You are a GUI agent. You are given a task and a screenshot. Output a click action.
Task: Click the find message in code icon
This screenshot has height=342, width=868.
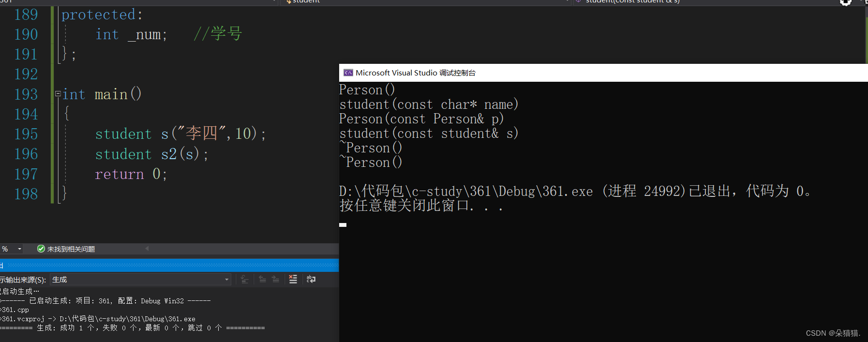pyautogui.click(x=245, y=279)
